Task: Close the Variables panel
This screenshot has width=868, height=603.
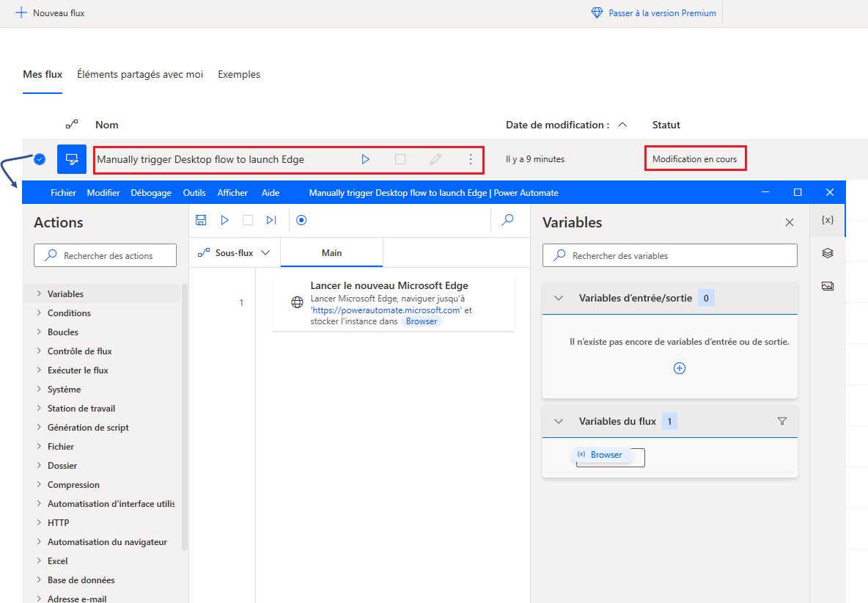Action: pyautogui.click(x=790, y=222)
